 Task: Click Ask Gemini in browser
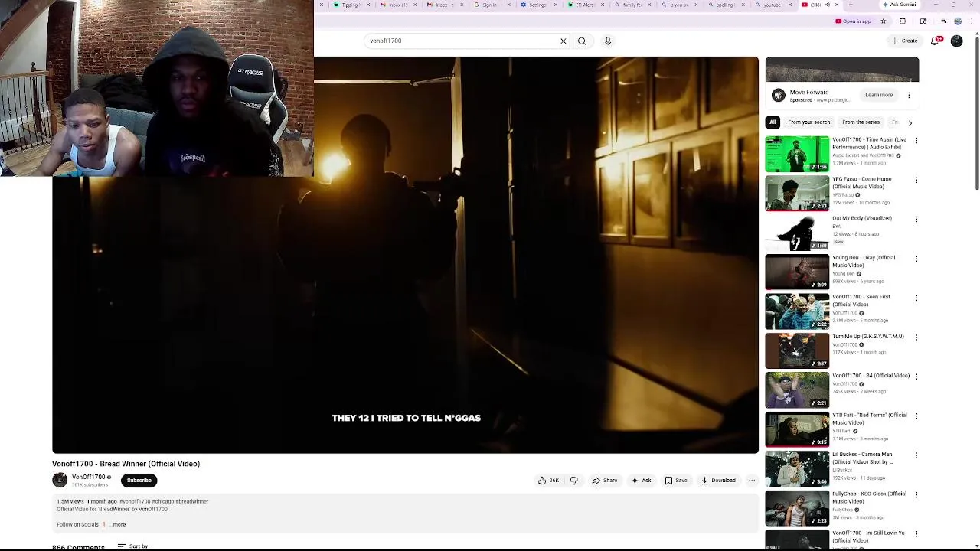[900, 5]
